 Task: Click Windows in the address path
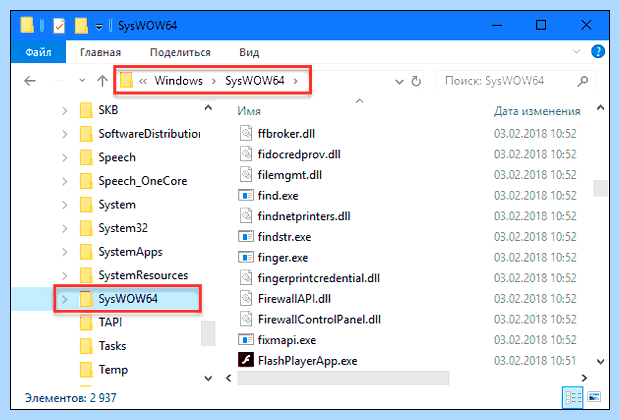178,81
